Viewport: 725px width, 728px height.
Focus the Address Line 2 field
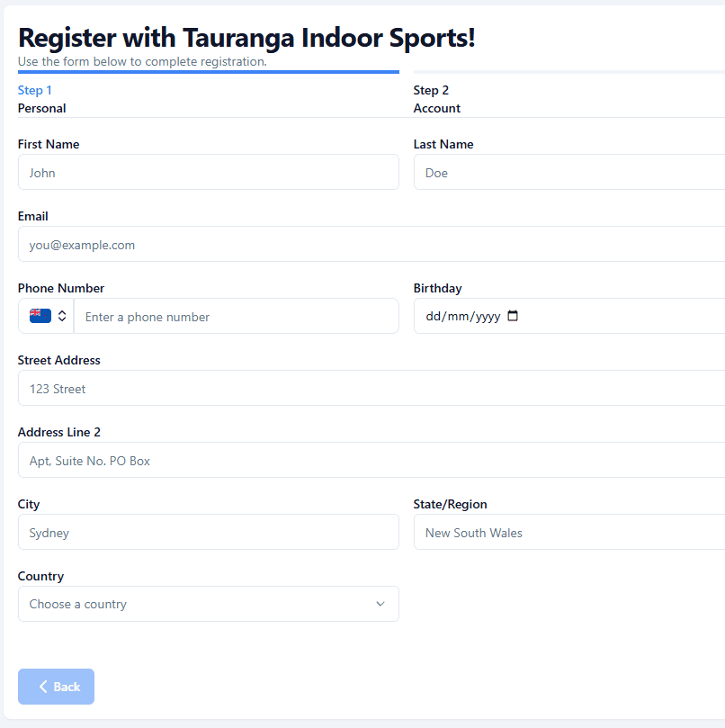pyautogui.click(x=371, y=460)
